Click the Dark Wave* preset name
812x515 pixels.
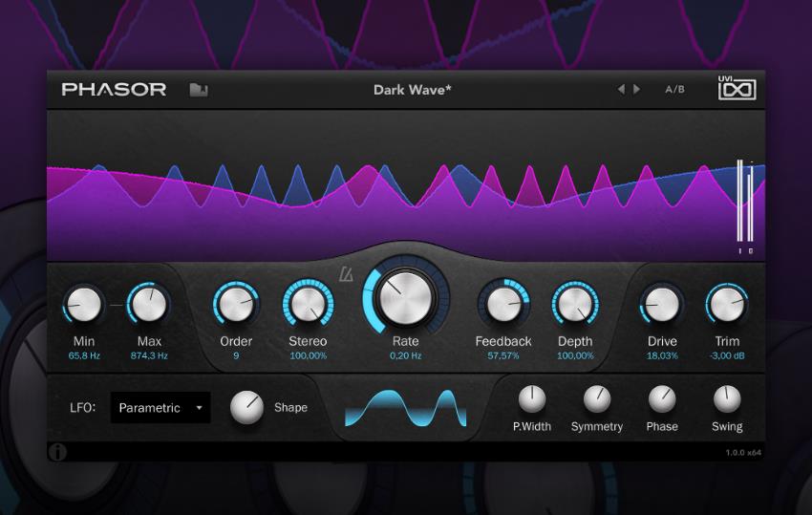click(413, 90)
